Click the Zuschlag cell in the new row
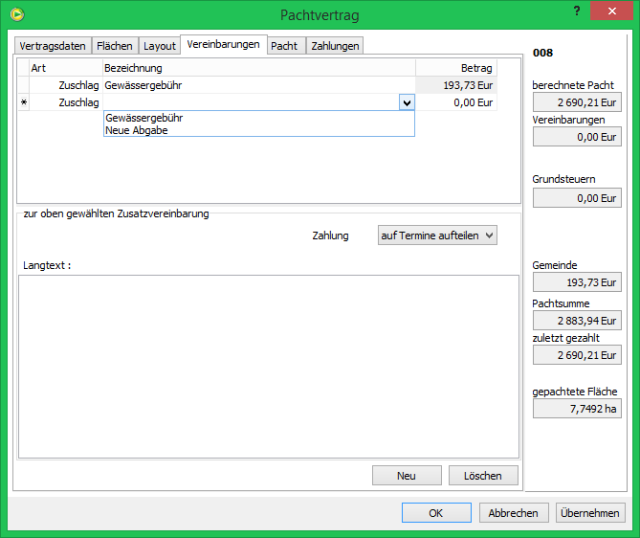The width and height of the screenshot is (640, 538). tap(65, 102)
